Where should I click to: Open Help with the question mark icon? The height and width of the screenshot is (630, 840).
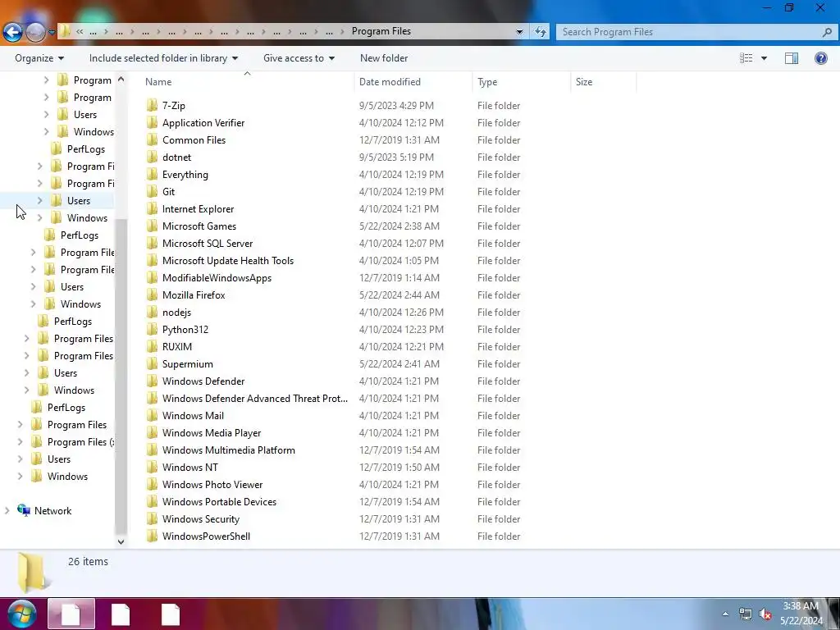(820, 58)
